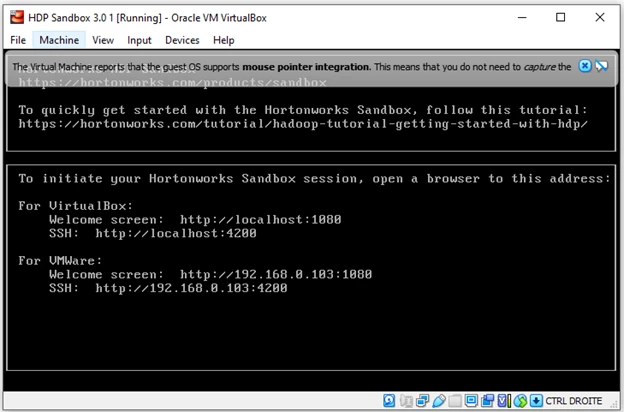The image size is (624, 412).
Task: Click the http://localhost:4200 SSH address
Action: point(176,233)
